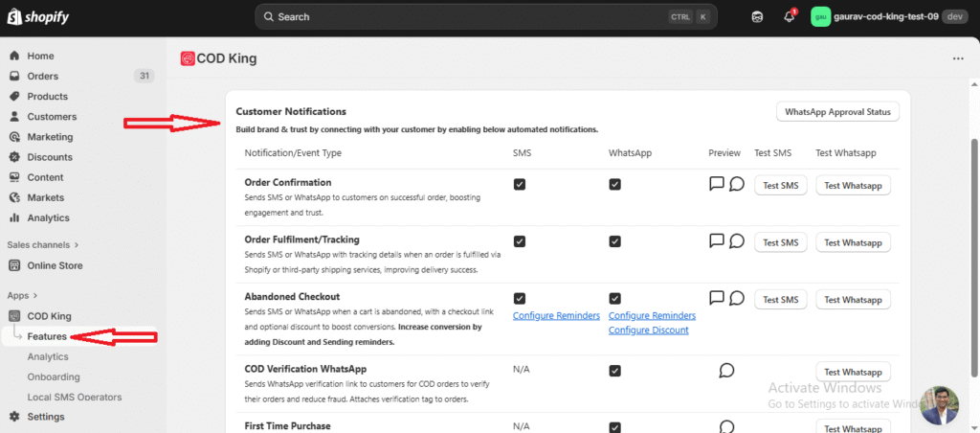Select Features under COD King
This screenshot has width=980, height=433.
click(x=47, y=336)
